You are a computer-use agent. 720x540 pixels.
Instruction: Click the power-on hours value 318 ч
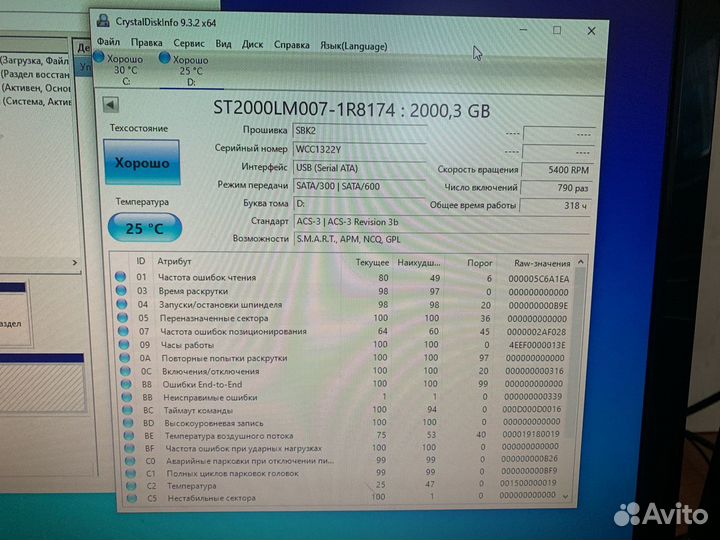556,206
